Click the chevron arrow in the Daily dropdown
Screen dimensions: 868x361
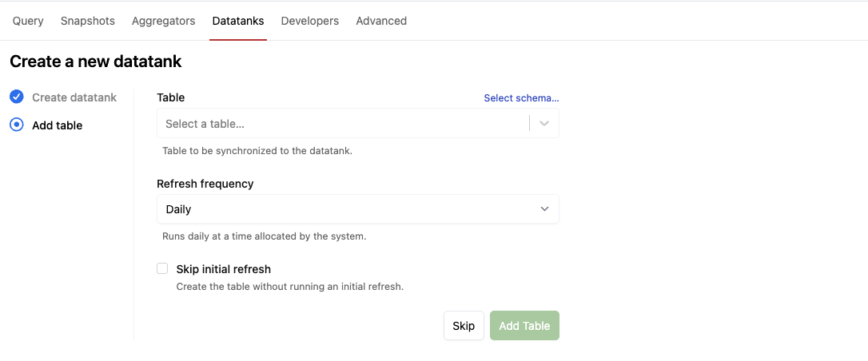click(x=544, y=209)
